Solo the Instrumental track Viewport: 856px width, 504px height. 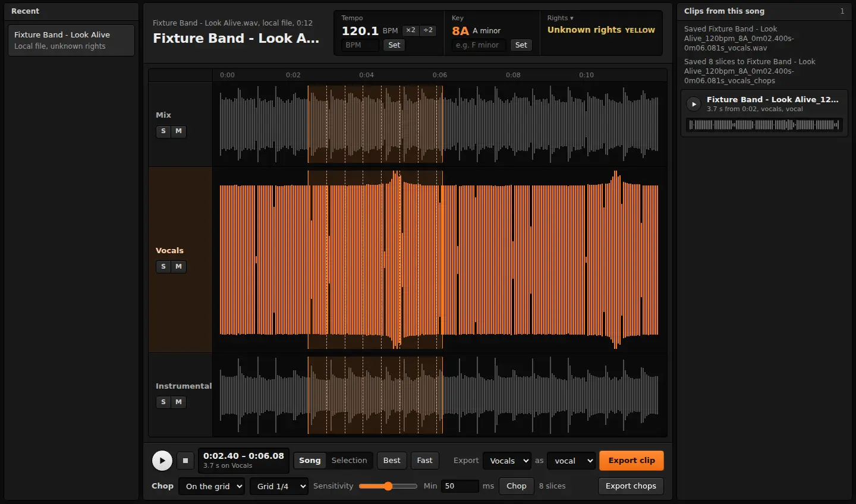point(163,402)
